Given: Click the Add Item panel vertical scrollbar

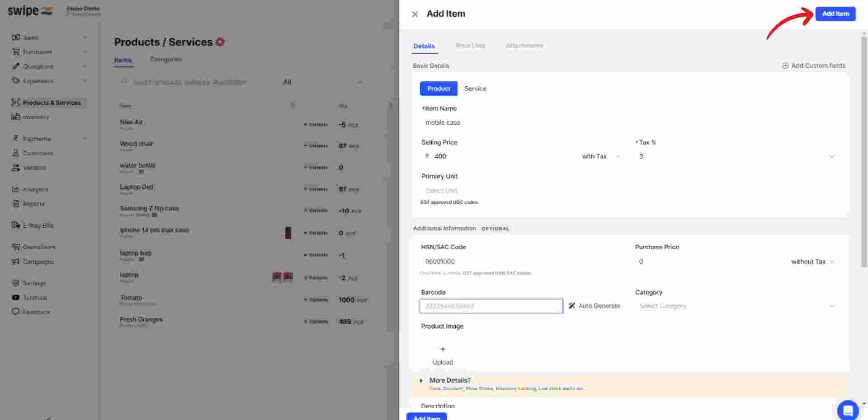Looking at the screenshot, I should tap(864, 151).
